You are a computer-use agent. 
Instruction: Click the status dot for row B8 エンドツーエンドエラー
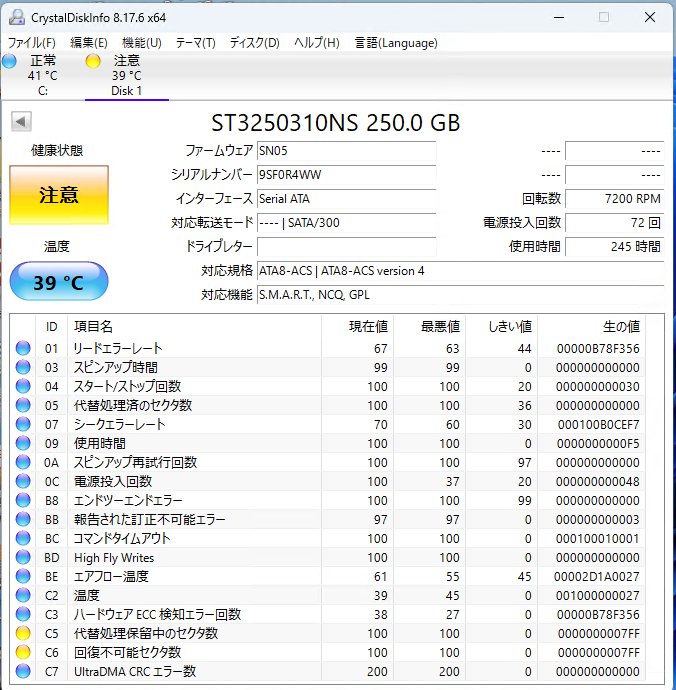click(x=23, y=500)
